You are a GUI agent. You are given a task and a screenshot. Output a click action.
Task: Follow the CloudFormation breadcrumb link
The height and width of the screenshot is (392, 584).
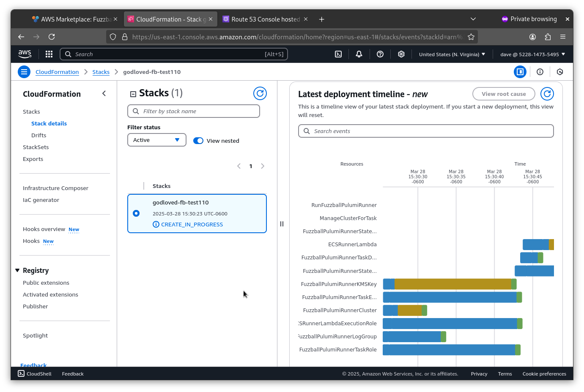[x=57, y=72]
